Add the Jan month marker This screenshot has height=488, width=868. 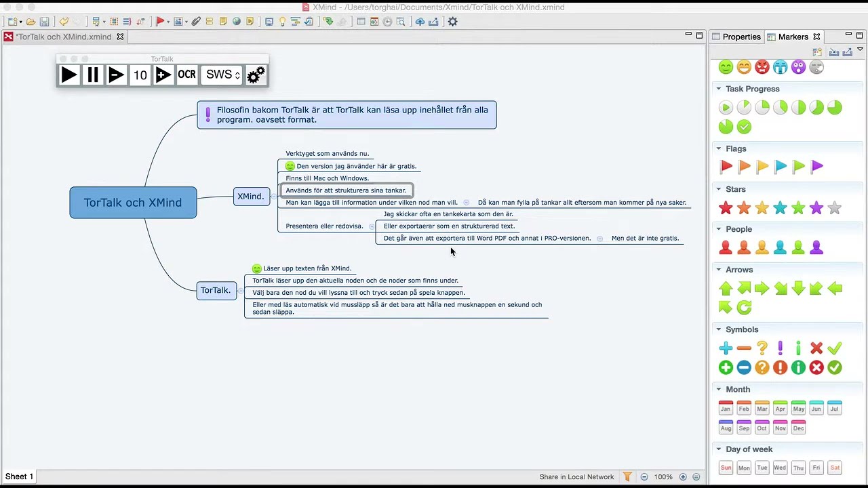(x=726, y=408)
